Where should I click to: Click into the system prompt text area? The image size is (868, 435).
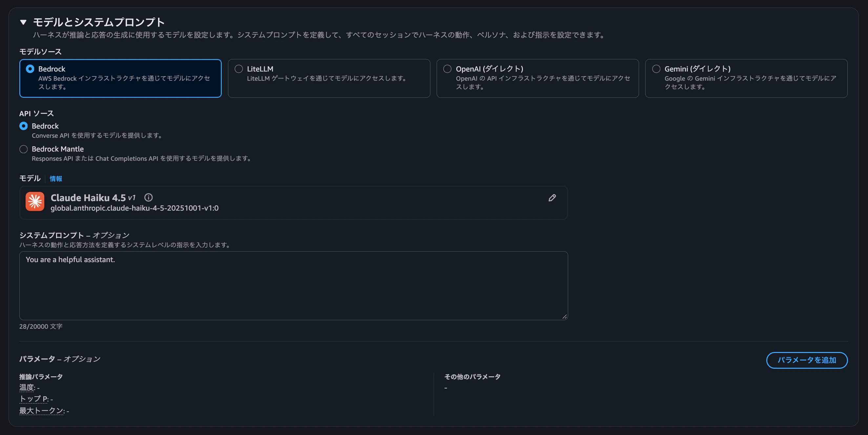[294, 286]
